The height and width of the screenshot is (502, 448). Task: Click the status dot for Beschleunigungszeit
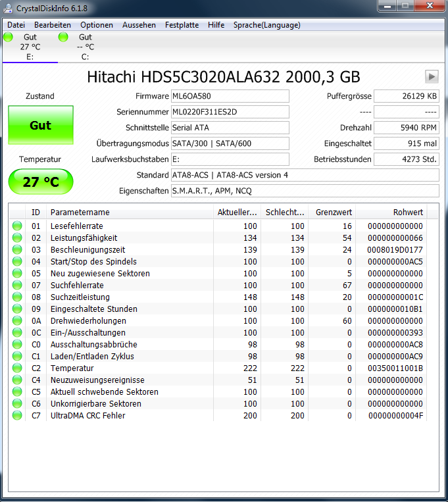(17, 250)
